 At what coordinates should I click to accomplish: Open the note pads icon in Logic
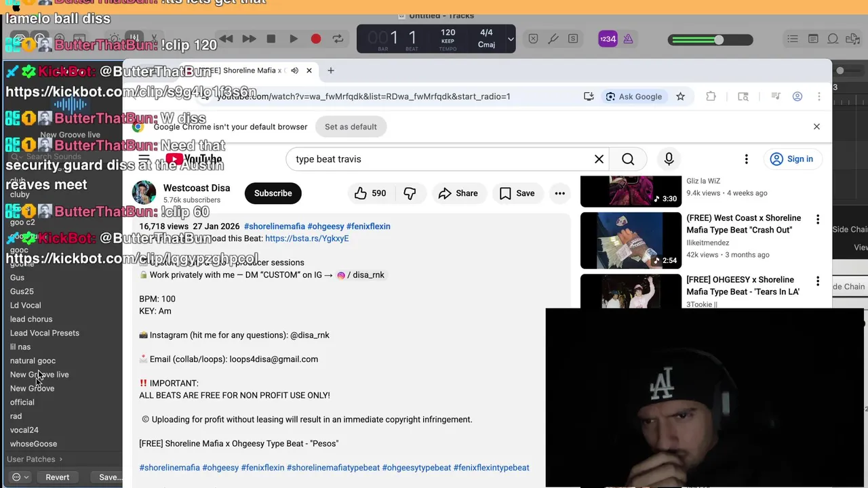[813, 39]
